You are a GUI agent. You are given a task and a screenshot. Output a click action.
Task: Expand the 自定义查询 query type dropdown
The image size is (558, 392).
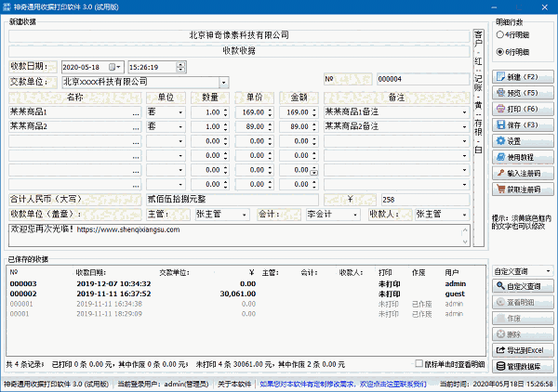[x=546, y=271]
